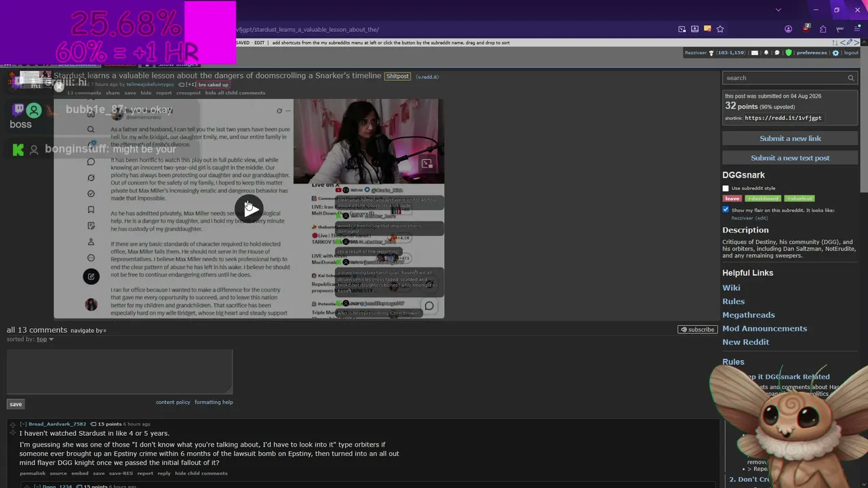Click the flair (edit) link

tap(762, 218)
